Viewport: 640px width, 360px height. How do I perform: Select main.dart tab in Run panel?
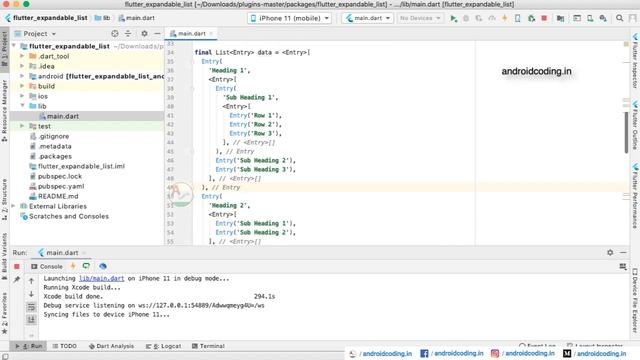click(x=62, y=253)
